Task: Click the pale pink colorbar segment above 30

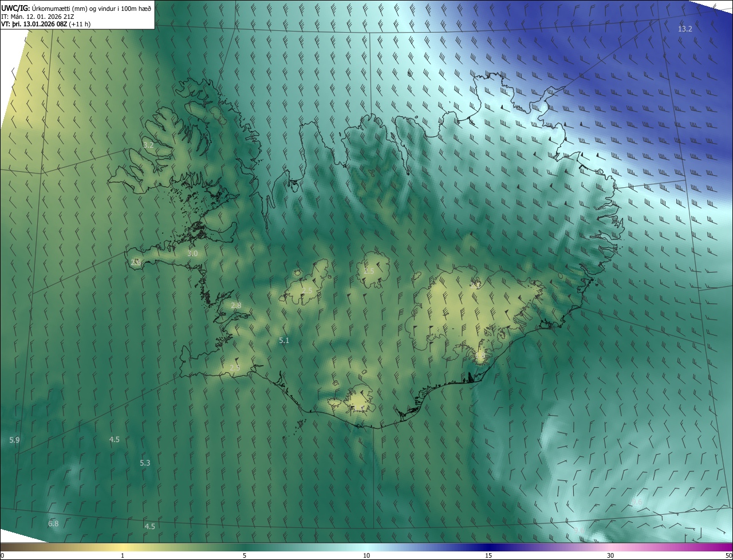Action: click(610, 547)
